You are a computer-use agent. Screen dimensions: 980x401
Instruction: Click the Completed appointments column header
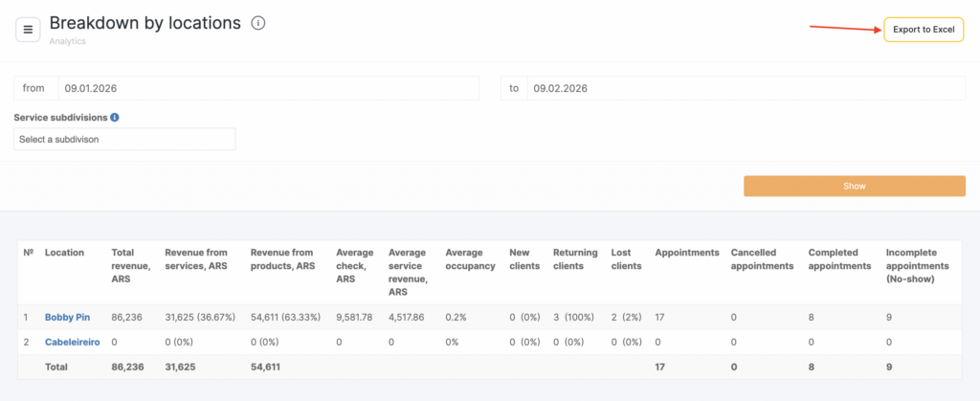839,259
